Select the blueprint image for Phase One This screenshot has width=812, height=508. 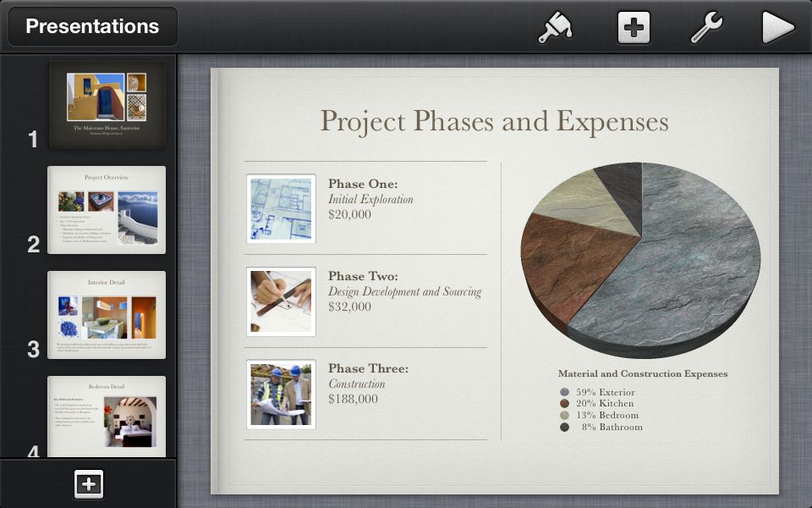[281, 208]
